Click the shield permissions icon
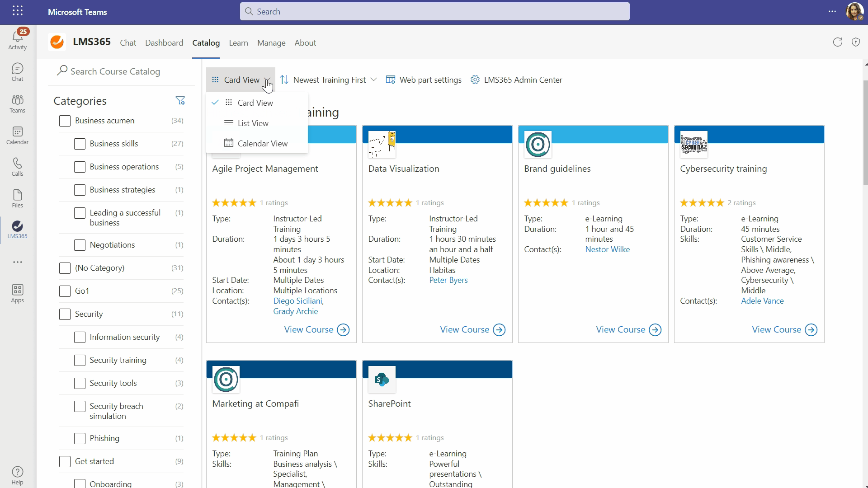Screen dimensions: 868x488 coord(856,42)
